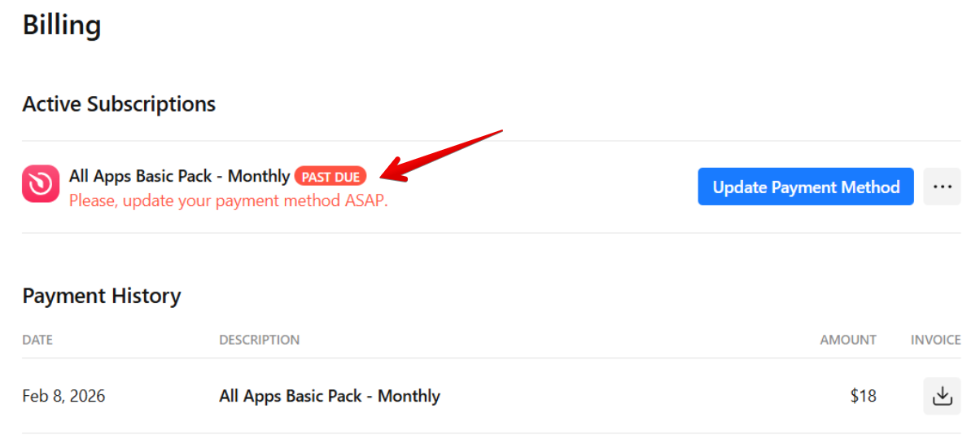980x435 pixels.
Task: Click the divider line below the payment row
Action: click(x=490, y=433)
